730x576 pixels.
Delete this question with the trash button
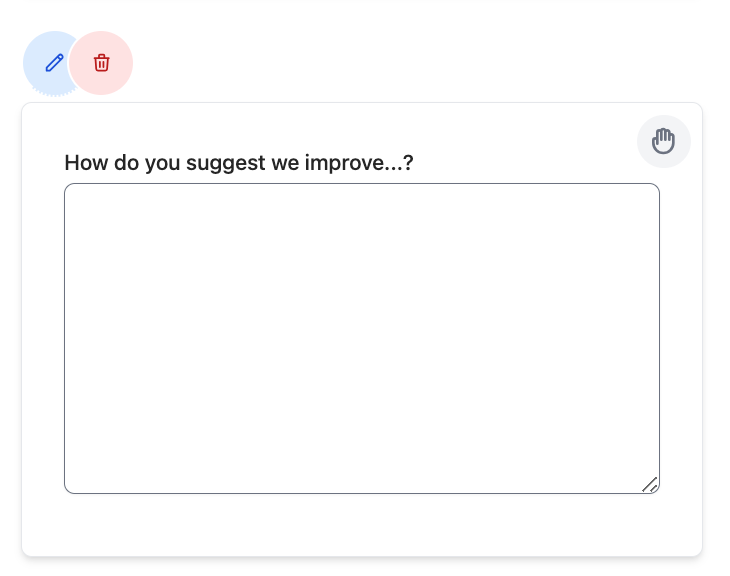[x=101, y=63]
